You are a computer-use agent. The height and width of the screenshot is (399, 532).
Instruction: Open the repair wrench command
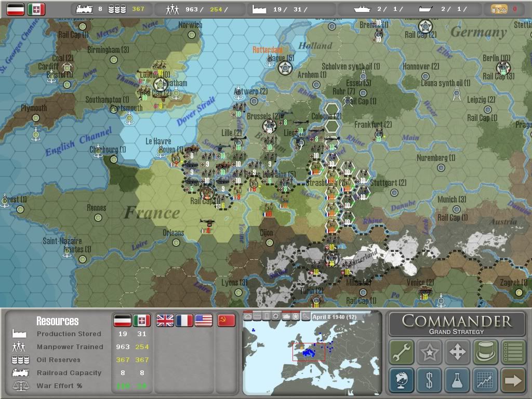[402, 352]
